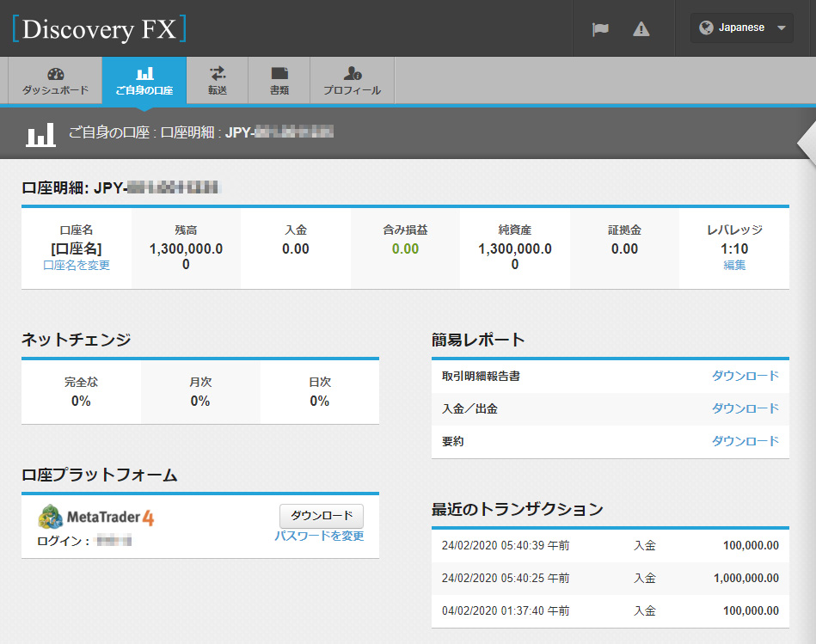Click the ご自身の口座 bar chart icon
The width and height of the screenshot is (816, 644).
(144, 73)
